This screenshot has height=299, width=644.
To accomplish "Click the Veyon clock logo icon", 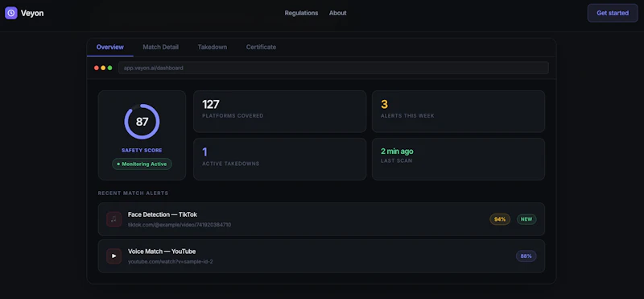I will coord(11,13).
